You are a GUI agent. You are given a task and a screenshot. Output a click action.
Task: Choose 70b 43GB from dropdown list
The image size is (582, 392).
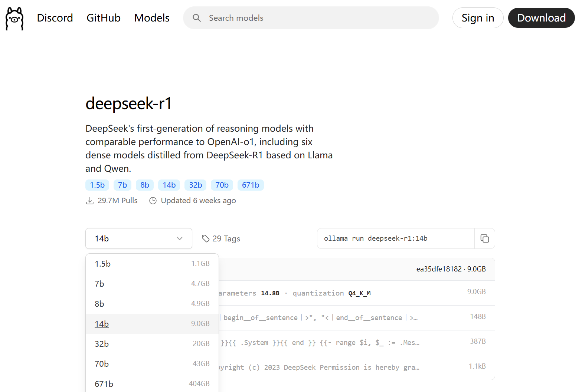click(152, 364)
